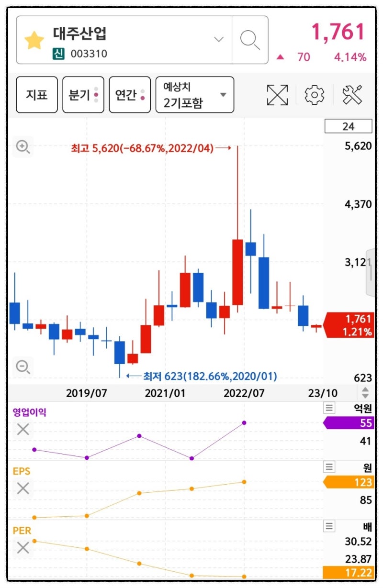Image resolution: width=383 pixels, height=588 pixels.
Task: Open the drawing tools wrench icon
Action: pos(353,95)
